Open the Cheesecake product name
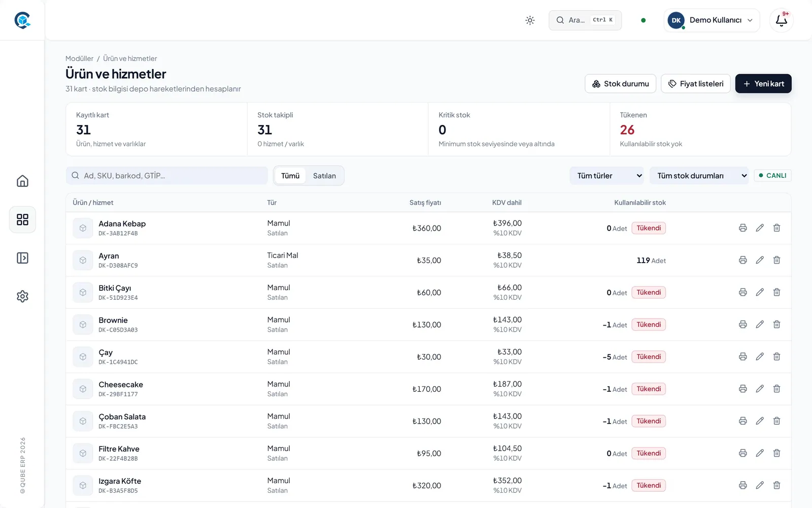 click(121, 385)
